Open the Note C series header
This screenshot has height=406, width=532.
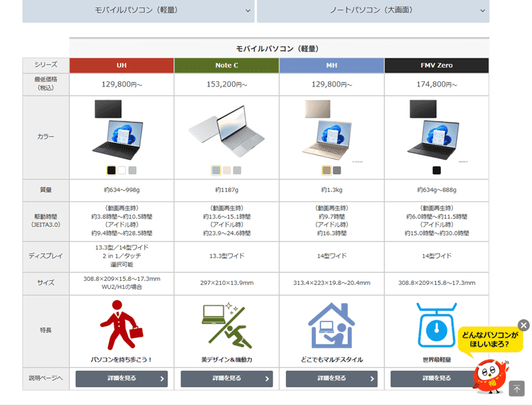[x=227, y=65]
